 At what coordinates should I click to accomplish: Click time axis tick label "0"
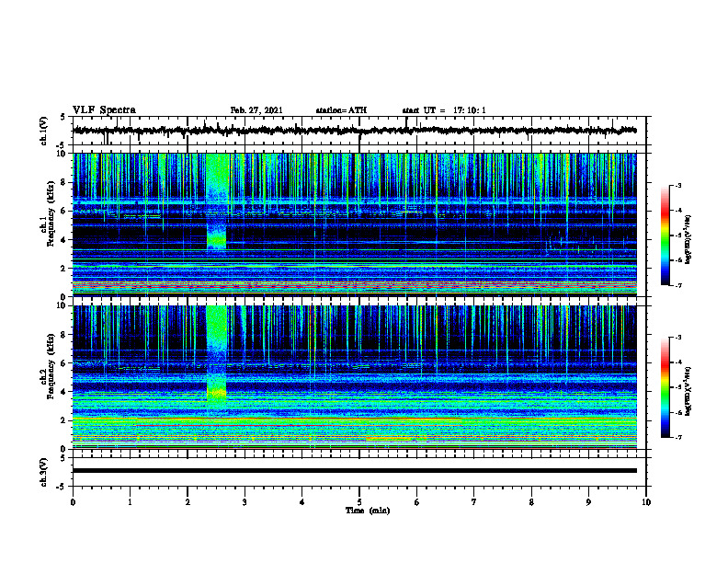coord(73,502)
